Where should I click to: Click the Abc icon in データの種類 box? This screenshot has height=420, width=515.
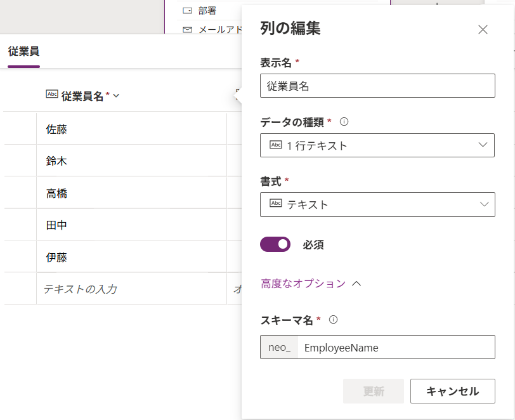(x=276, y=145)
